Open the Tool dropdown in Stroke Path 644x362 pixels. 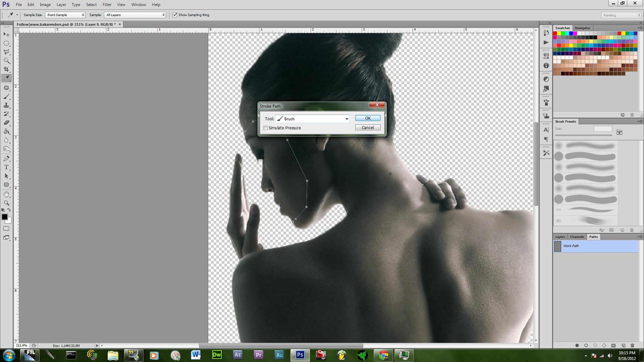[313, 119]
